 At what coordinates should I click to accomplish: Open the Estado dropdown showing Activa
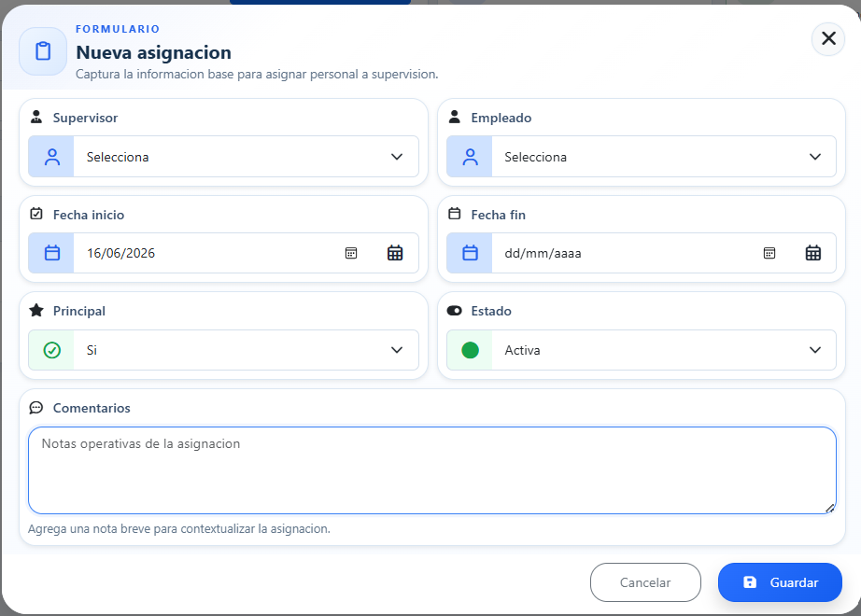[x=642, y=350]
